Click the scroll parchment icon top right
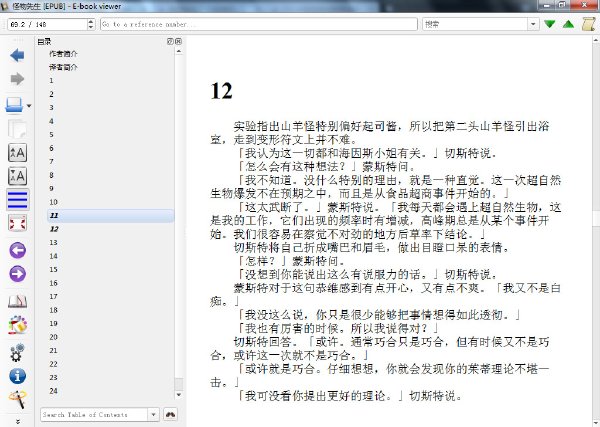This screenshot has width=600, height=427. pos(589,24)
